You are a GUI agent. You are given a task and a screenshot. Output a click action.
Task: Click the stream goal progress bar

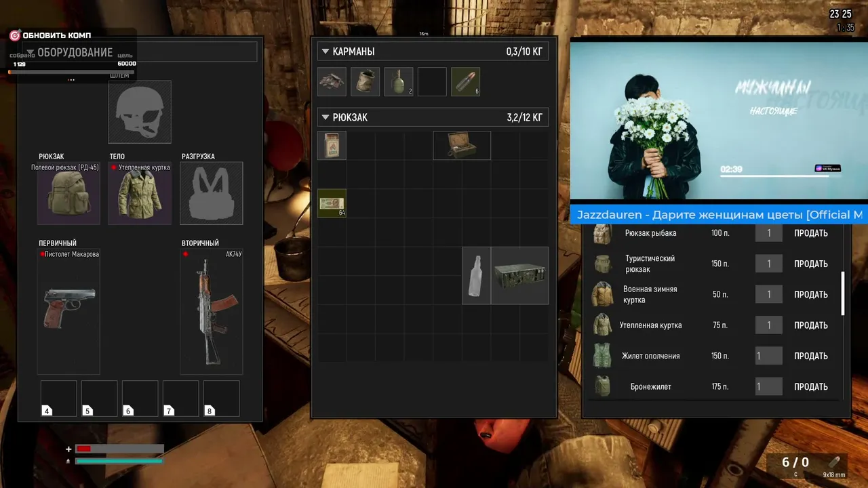tap(72, 71)
